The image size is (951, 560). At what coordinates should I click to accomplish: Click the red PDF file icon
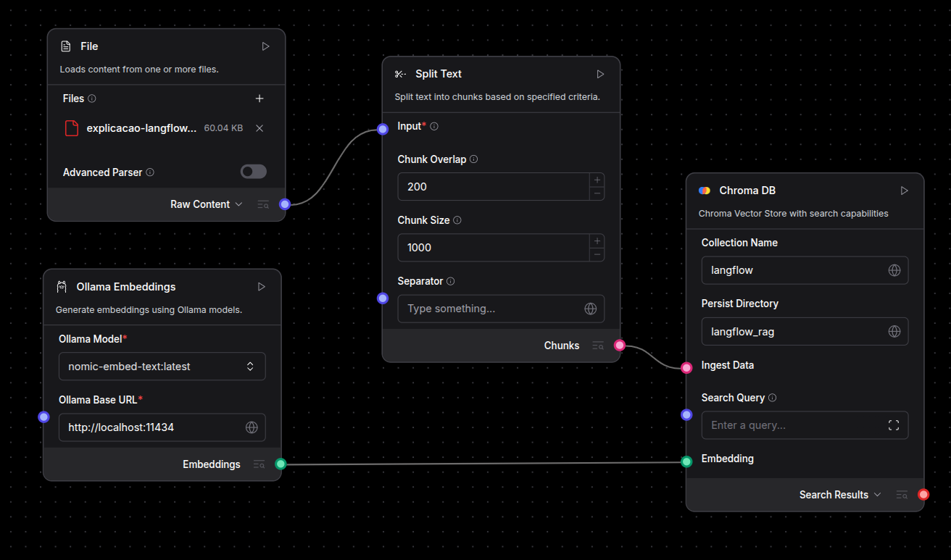coord(71,128)
